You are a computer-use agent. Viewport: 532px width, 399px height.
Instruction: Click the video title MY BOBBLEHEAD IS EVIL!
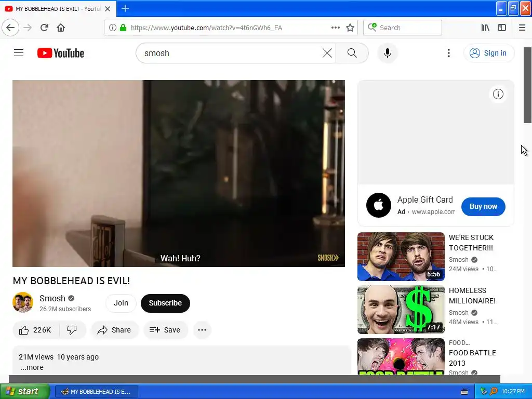[x=71, y=281]
